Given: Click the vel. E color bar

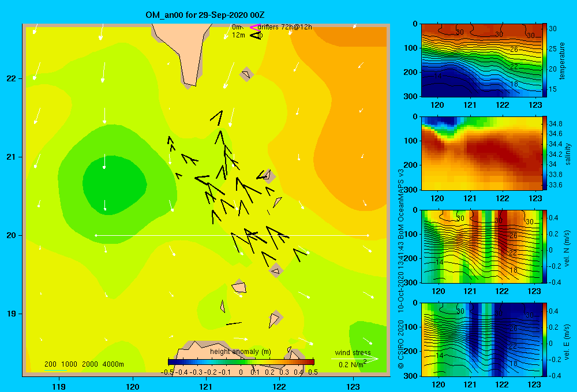Looking at the screenshot, I should (545, 340).
